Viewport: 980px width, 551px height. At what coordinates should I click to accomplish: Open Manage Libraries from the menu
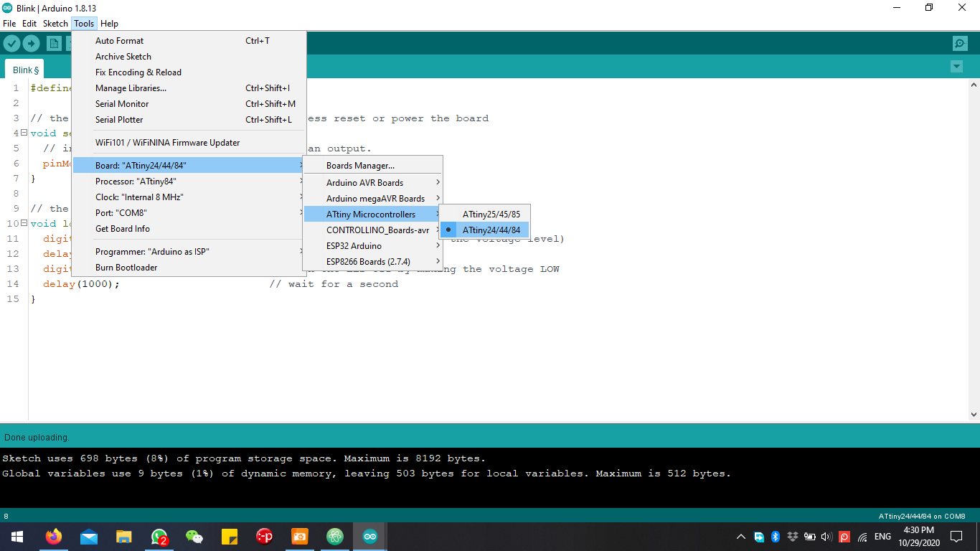[x=189, y=88]
